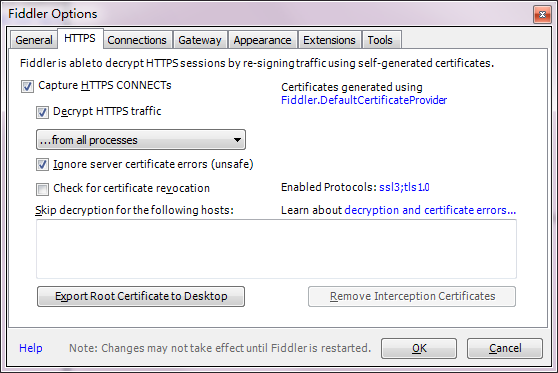Click the 'Enabled Protocols:' label

329,187
